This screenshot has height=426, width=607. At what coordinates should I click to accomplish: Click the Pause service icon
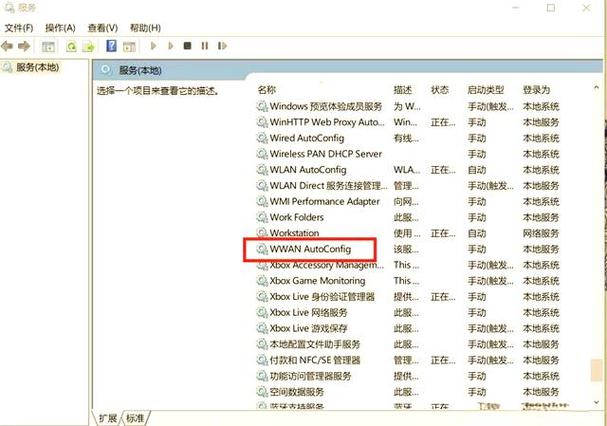(x=205, y=46)
